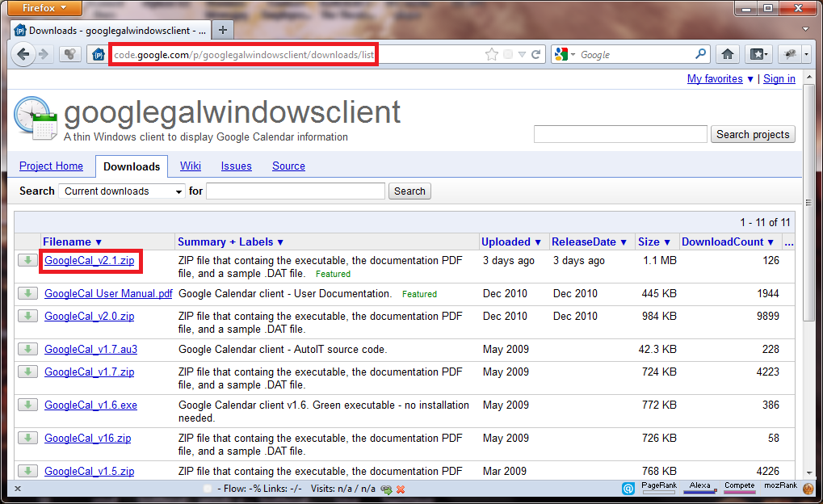Go to the browser home page icon
The width and height of the screenshot is (823, 504).
pyautogui.click(x=727, y=54)
